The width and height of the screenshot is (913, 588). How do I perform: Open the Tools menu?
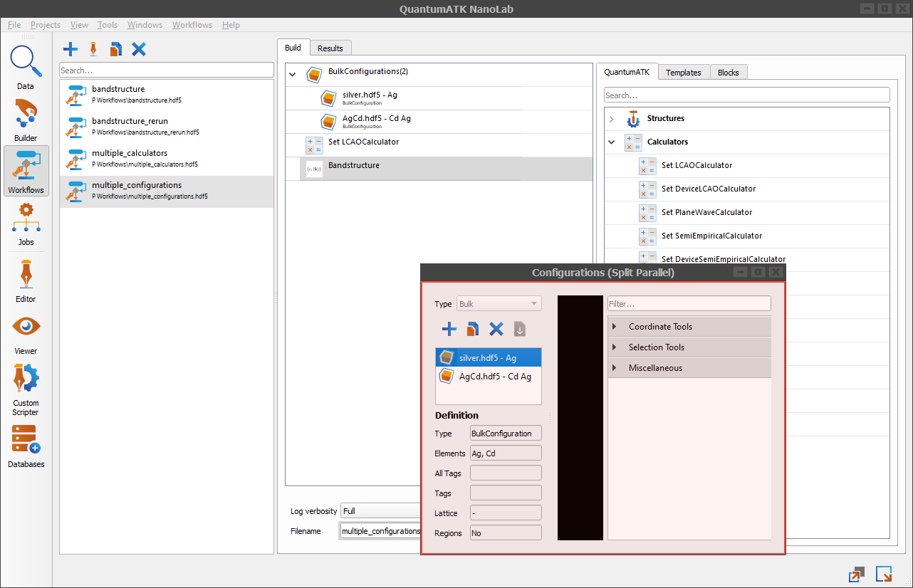[x=108, y=25]
